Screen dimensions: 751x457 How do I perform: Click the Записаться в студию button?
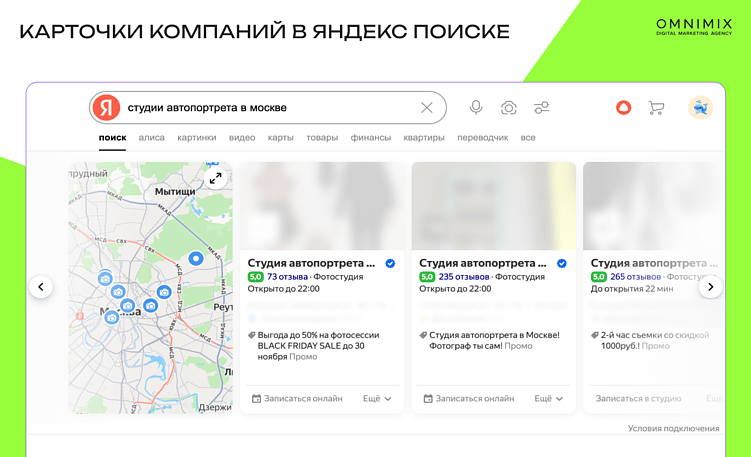(638, 399)
